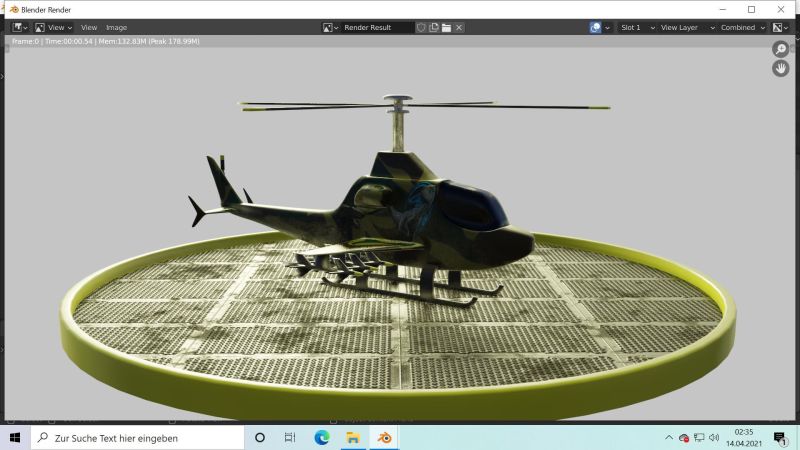Screen dimensions: 800x450
Task: Click the pan hand gizmo
Action: [x=781, y=68]
